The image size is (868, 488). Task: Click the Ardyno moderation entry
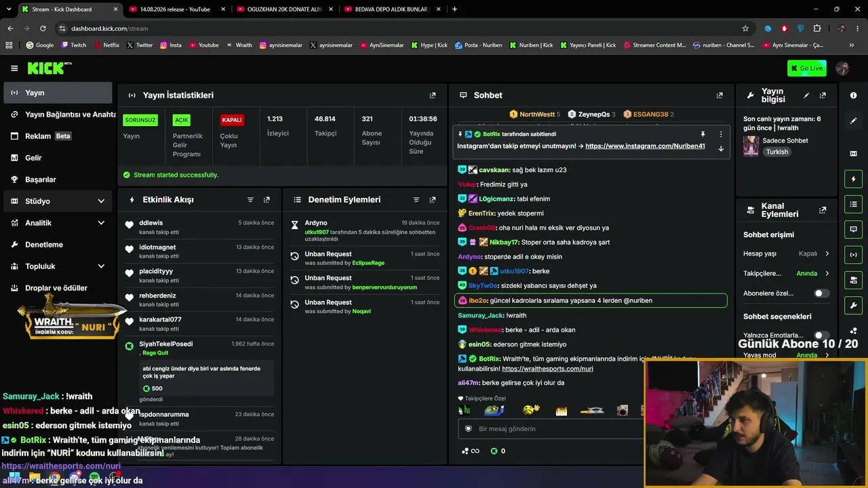coord(365,230)
